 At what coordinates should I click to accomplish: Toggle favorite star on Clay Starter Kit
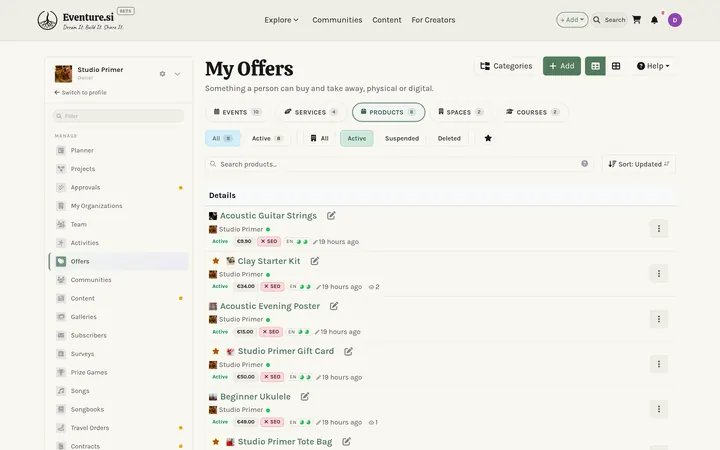tap(215, 261)
